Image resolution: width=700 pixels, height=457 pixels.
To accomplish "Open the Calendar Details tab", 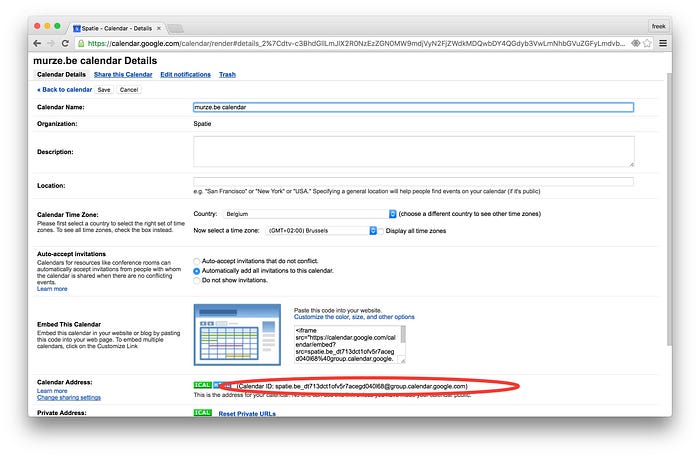I will coord(61,75).
